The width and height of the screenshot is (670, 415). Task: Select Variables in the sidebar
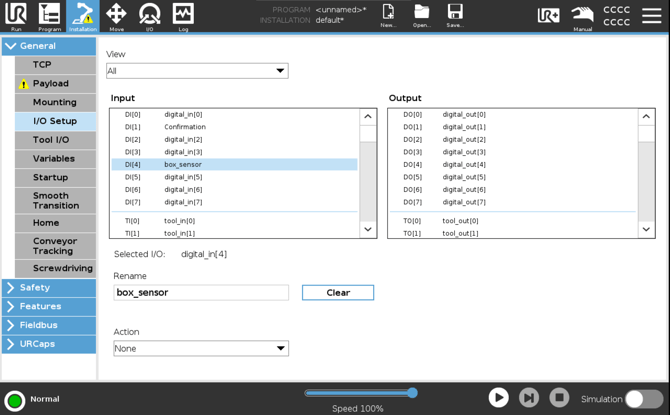coord(56,159)
